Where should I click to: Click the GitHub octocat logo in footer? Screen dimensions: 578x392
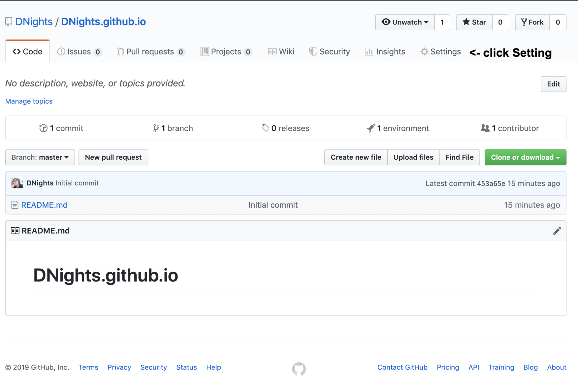click(x=299, y=368)
